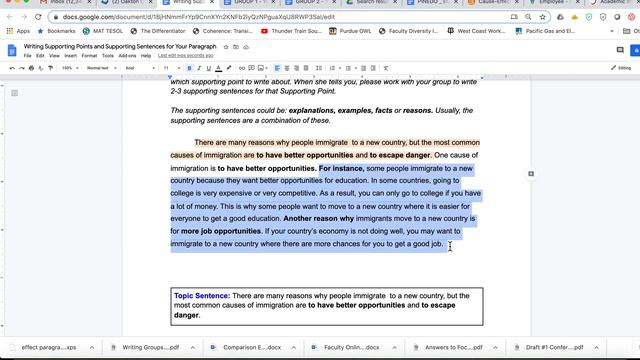Image resolution: width=640 pixels, height=360 pixels.
Task: Open the File menu
Action: click(x=27, y=56)
